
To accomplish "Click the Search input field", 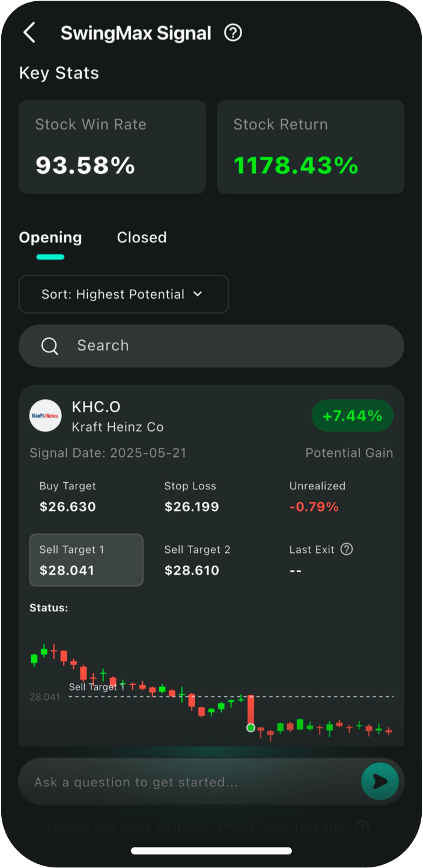I will (228, 346).
